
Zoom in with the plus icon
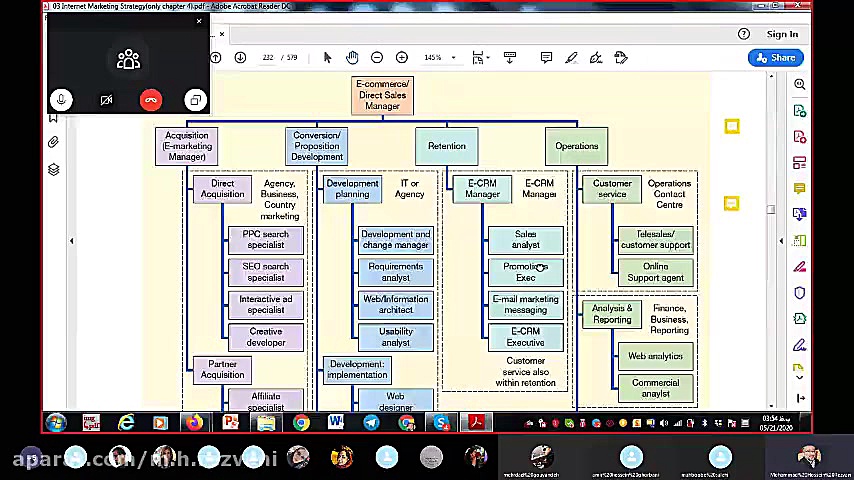[x=402, y=58]
